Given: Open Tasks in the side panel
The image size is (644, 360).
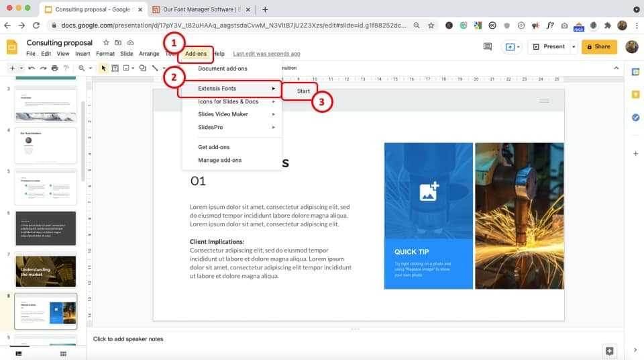Looking at the screenshot, I should click(x=635, y=118).
